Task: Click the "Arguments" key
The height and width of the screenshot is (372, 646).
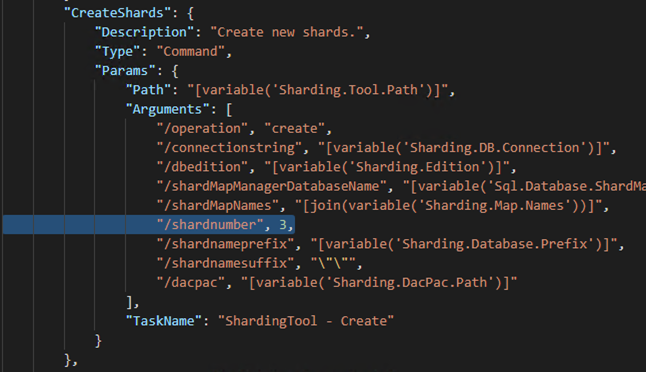Action: [167, 109]
